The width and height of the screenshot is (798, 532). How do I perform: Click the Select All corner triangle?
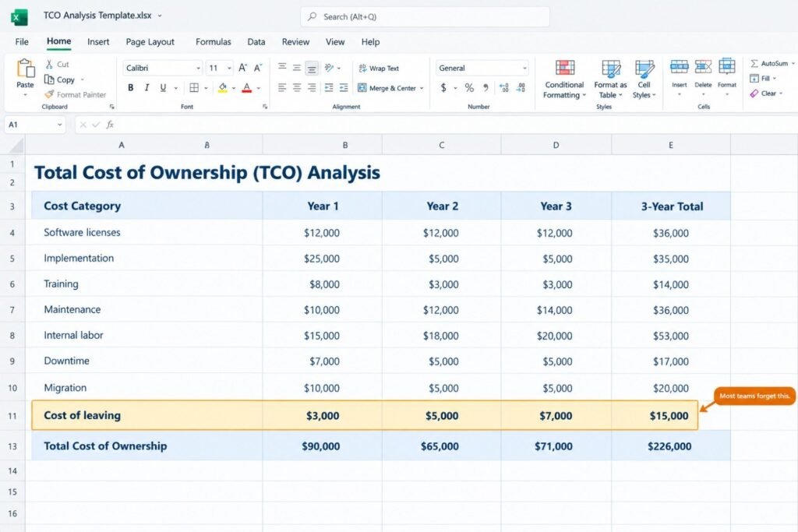pyautogui.click(x=17, y=146)
